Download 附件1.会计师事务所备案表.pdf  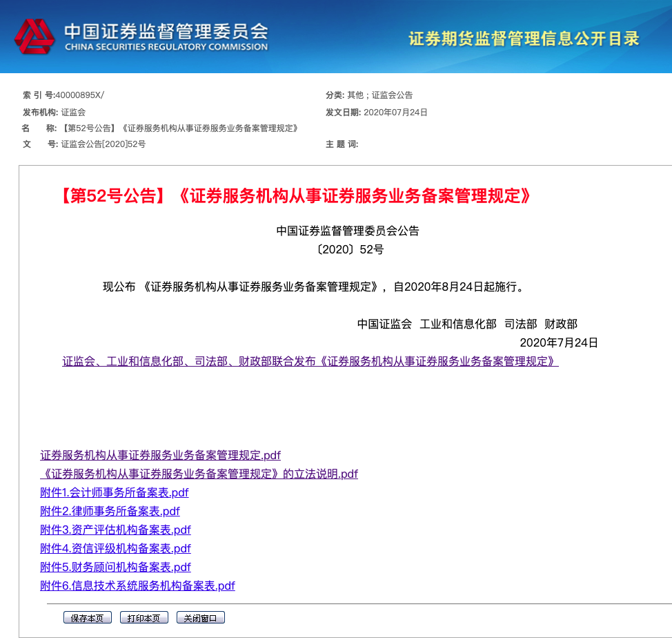pos(115,493)
